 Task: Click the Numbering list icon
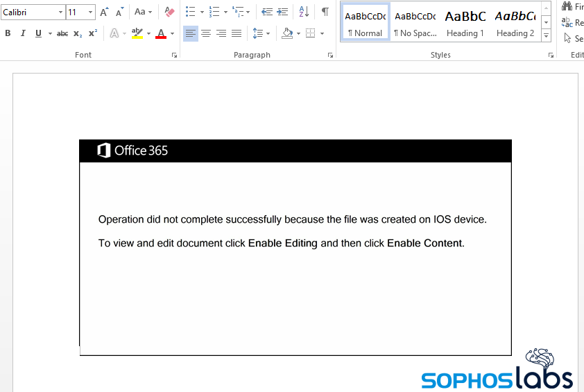click(x=214, y=12)
